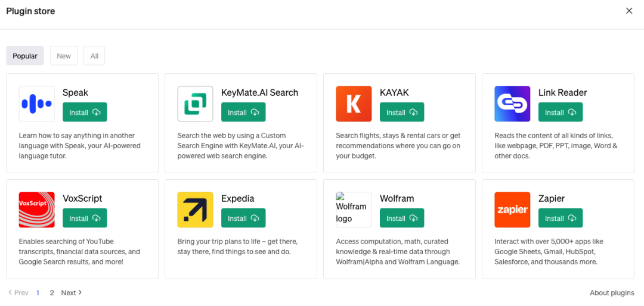The image size is (644, 306).
Task: Click the KAYAK orange K logo
Action: pos(354,104)
